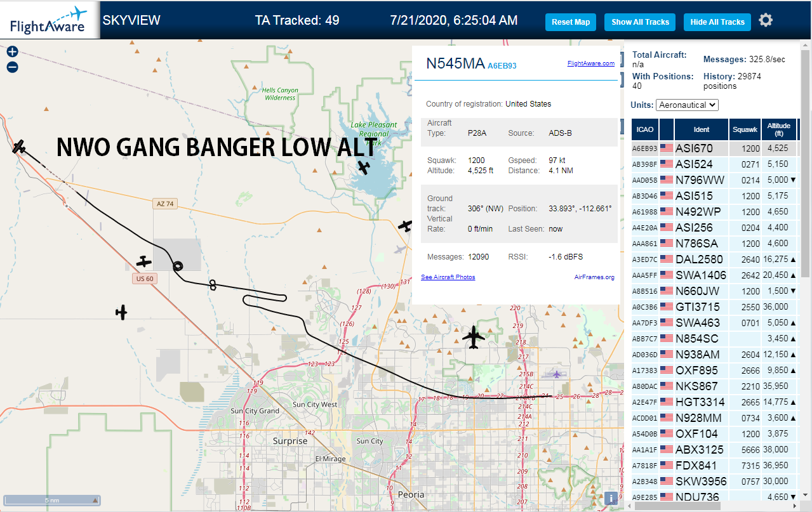
Task: Open AirFrames.org link
Action: pos(594,277)
